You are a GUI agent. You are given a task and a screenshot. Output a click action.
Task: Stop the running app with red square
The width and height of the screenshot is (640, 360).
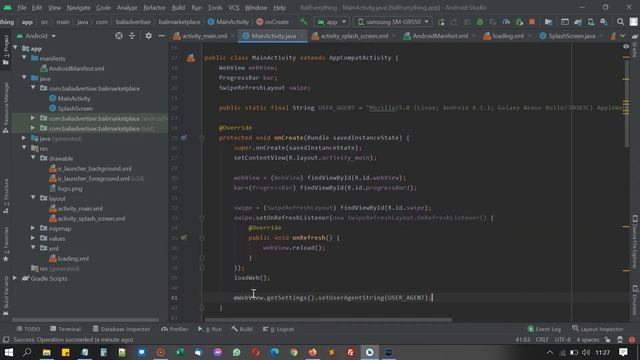tap(532, 22)
